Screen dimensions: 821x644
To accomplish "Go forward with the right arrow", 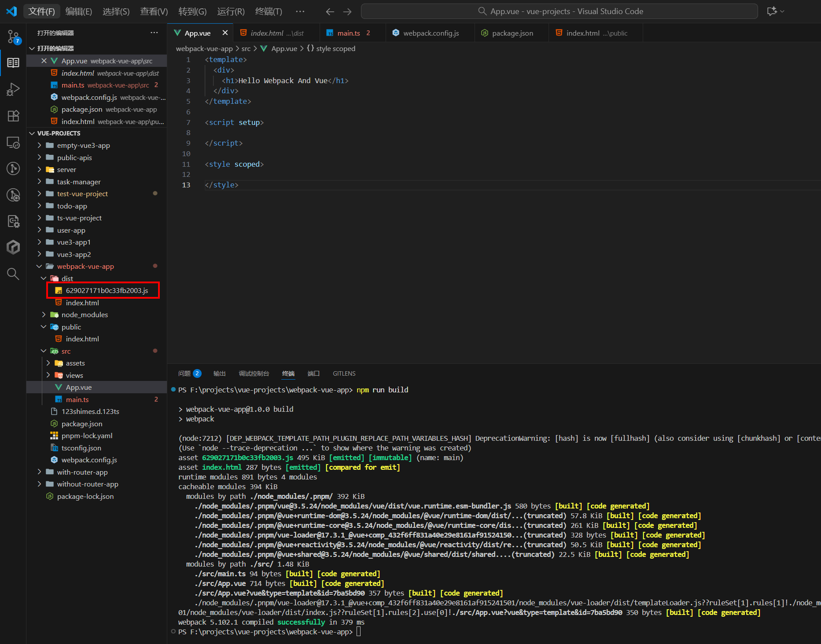I will 347,11.
